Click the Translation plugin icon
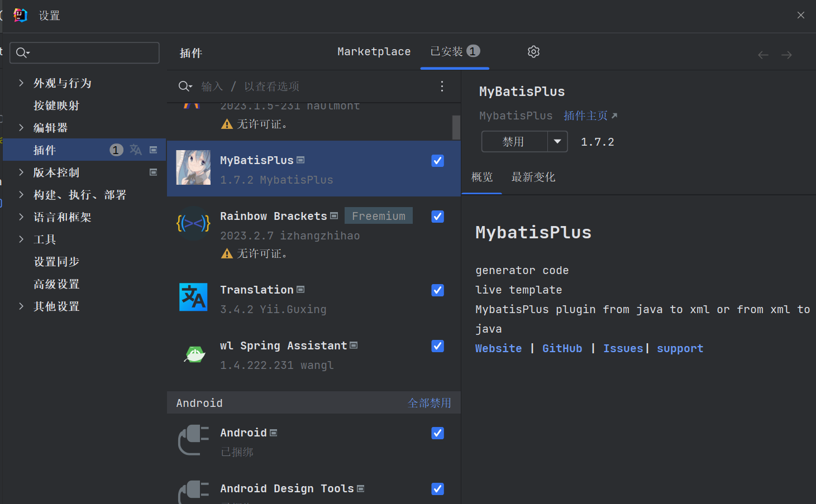Viewport: 816px width, 504px height. pyautogui.click(x=193, y=297)
